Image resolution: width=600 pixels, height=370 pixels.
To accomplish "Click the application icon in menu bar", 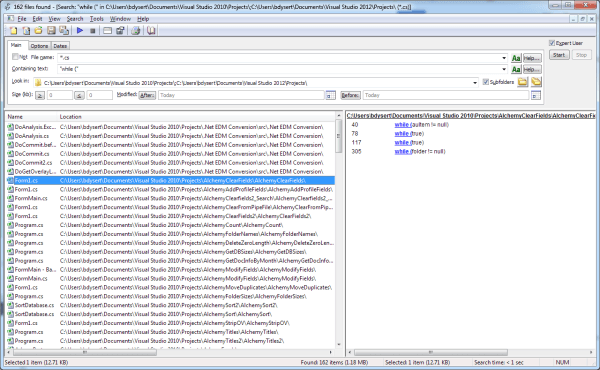I will coord(10,18).
